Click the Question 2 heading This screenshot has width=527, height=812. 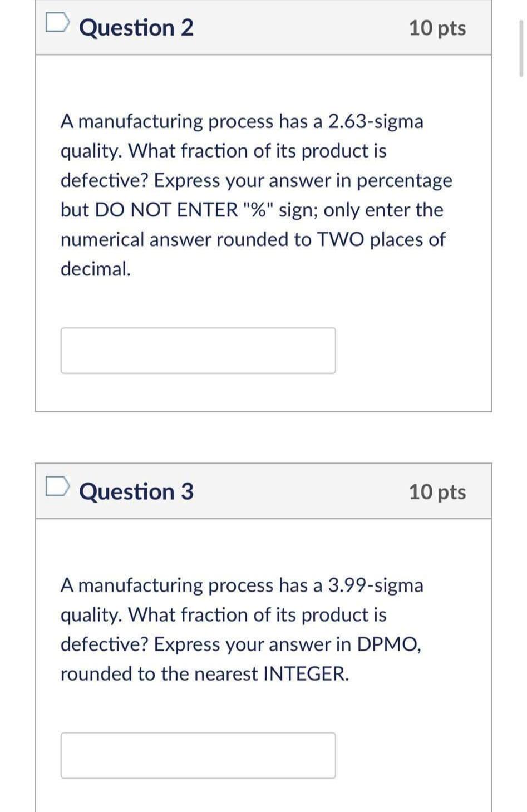pos(136,27)
